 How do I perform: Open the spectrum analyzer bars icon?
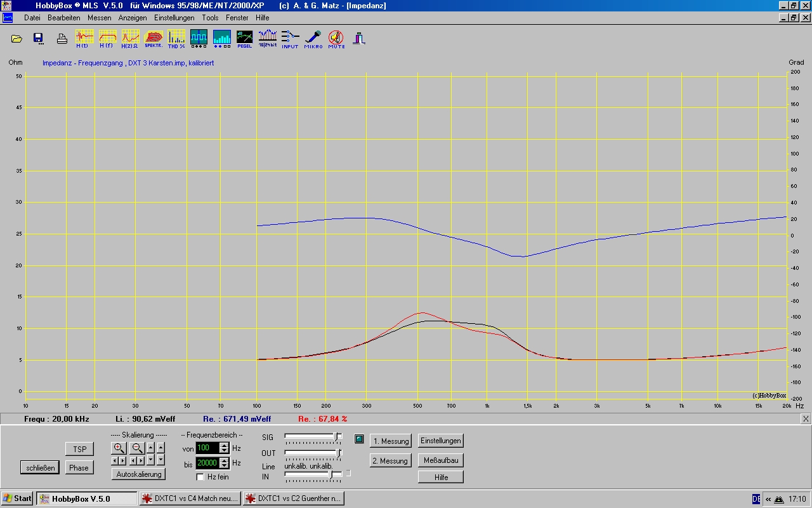click(222, 39)
